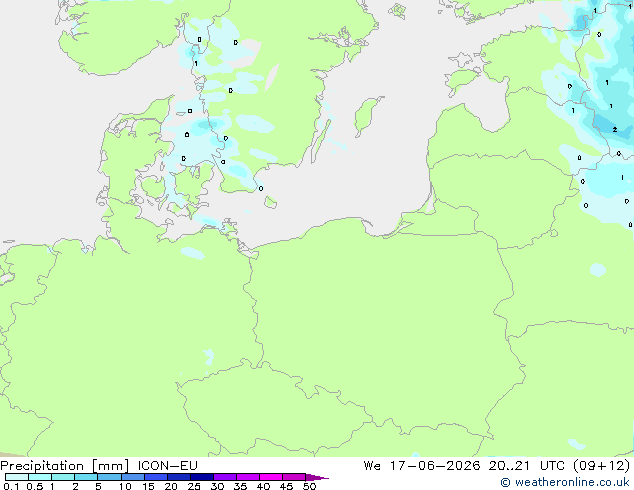Viewport: 634px width, 490px height.
Task: Click the "2" precipitation value on the map
Action: 615,130
